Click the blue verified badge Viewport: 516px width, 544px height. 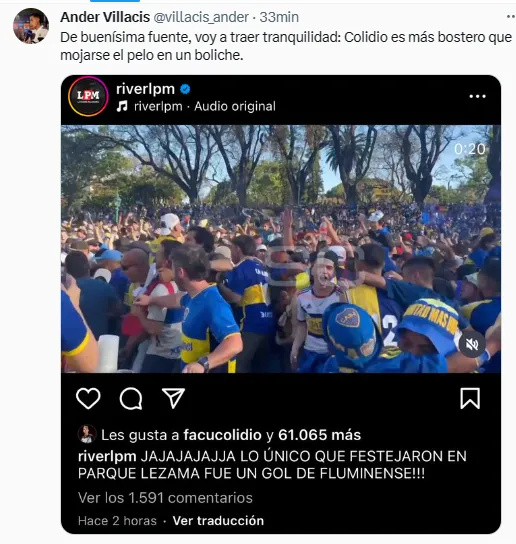coord(185,90)
